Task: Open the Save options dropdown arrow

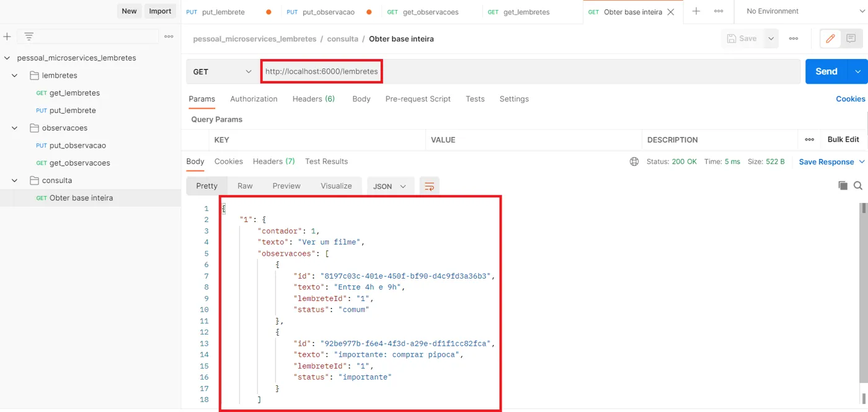Action: pyautogui.click(x=771, y=38)
